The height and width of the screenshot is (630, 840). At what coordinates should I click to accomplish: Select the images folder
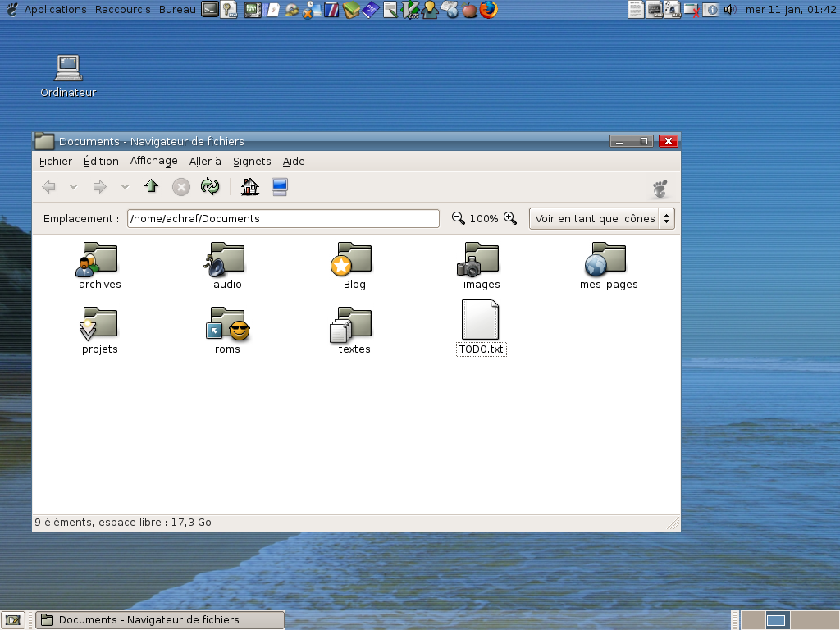[481, 266]
